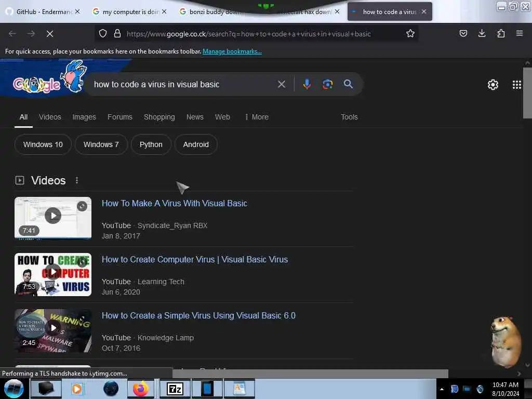Stop page loading with X button
This screenshot has height=399, width=532.
[50, 34]
